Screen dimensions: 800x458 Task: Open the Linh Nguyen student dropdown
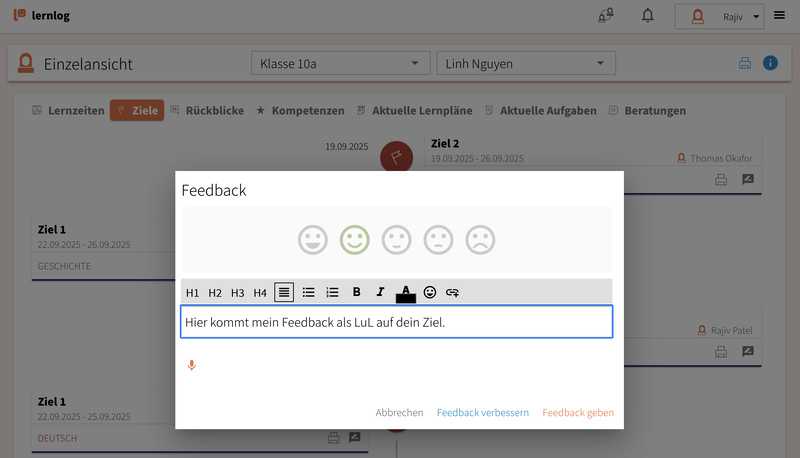525,64
